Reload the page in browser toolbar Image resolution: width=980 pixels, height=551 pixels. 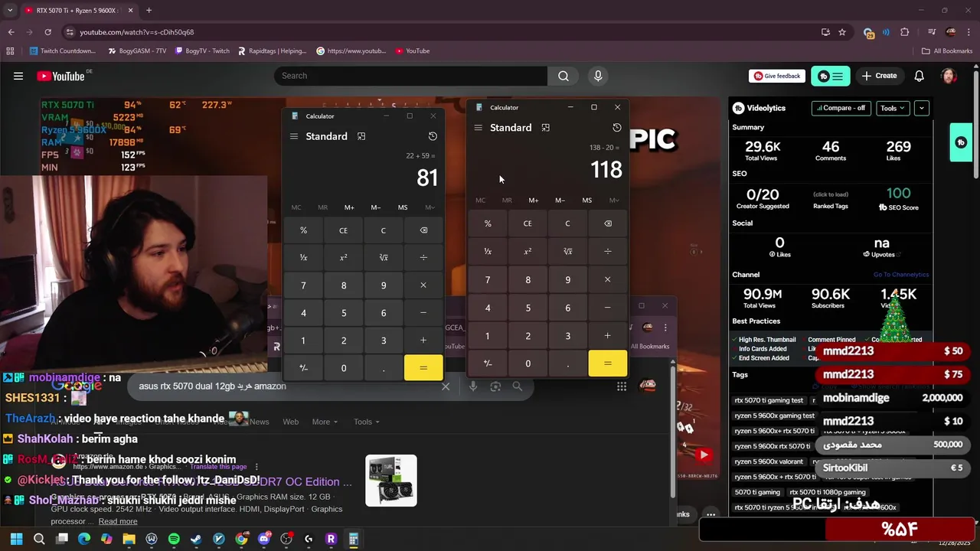pyautogui.click(x=47, y=32)
